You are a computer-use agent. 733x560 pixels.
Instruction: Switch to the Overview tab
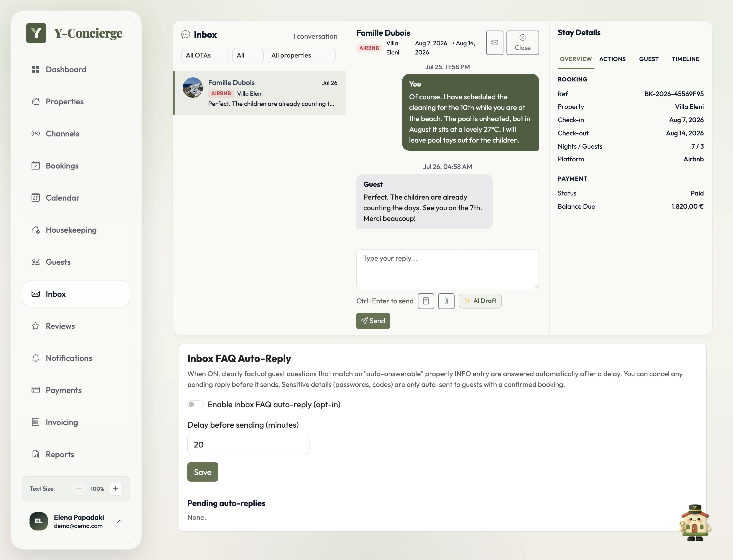tap(576, 59)
